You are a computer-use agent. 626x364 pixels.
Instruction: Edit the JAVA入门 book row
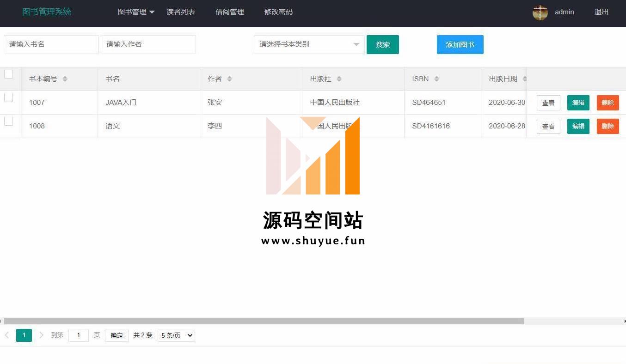[x=578, y=103]
